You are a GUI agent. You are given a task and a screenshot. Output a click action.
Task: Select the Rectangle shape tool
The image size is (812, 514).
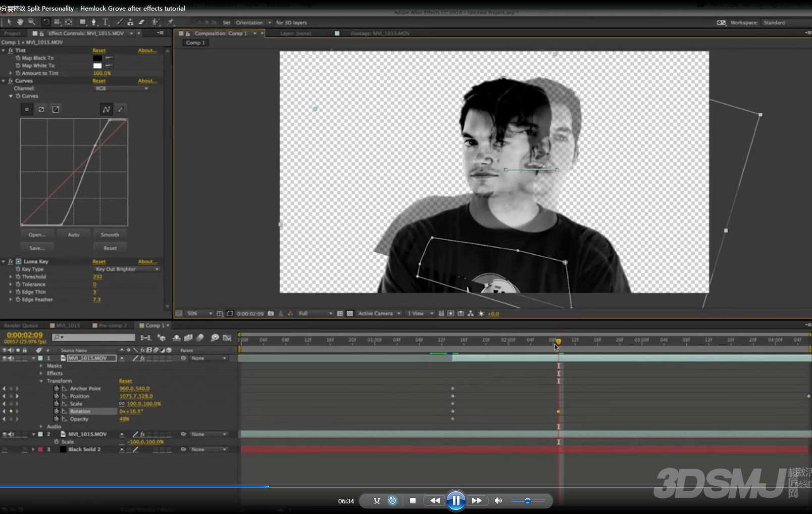point(83,22)
